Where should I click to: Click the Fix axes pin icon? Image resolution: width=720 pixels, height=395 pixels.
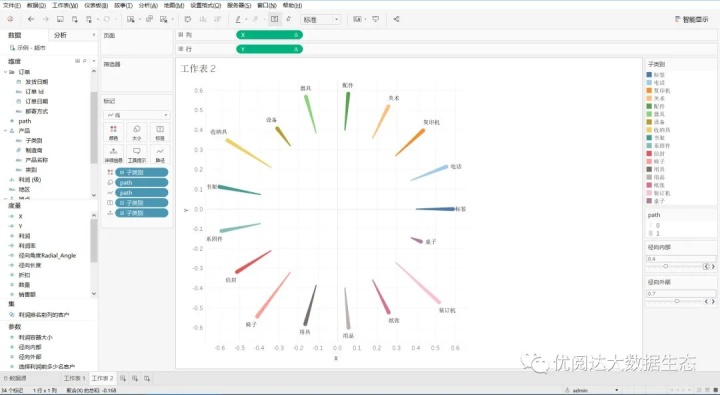[288, 19]
